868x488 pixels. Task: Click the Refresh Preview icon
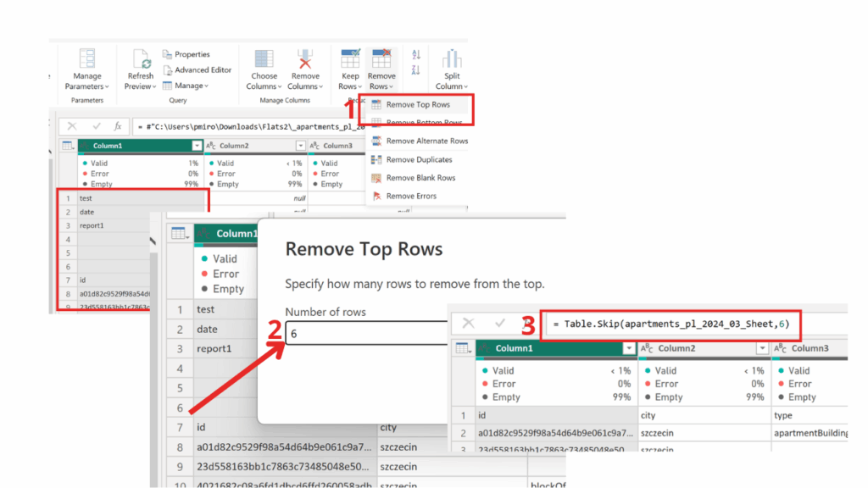140,58
